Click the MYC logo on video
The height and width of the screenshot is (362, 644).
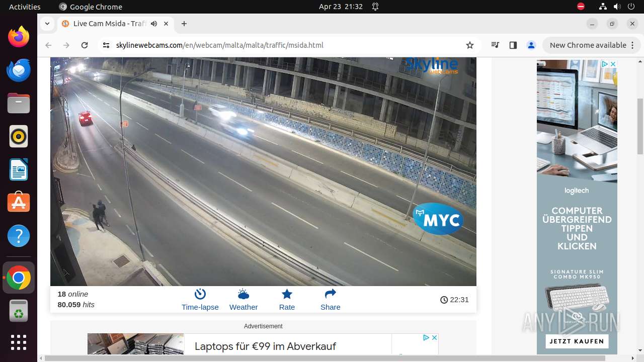[438, 219]
